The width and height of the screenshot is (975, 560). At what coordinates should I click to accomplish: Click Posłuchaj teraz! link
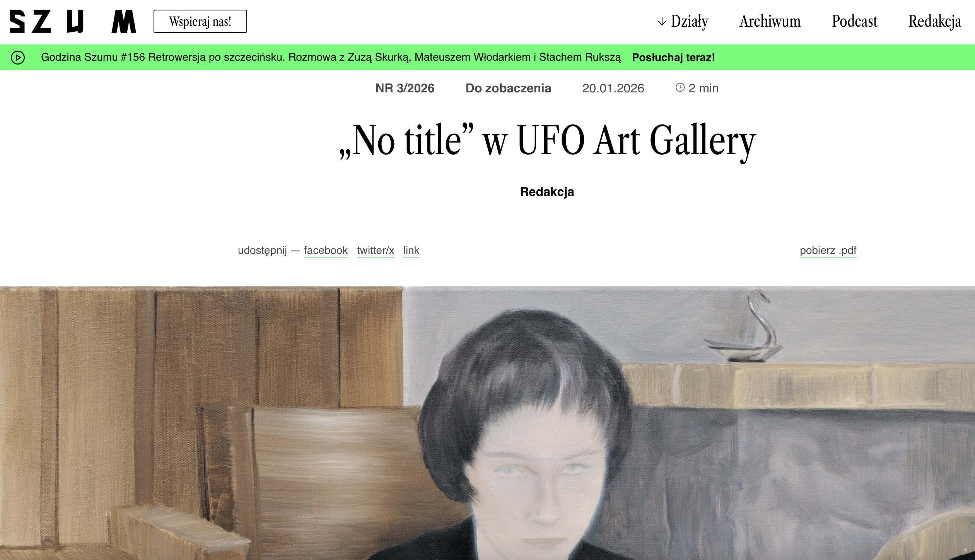click(x=673, y=58)
